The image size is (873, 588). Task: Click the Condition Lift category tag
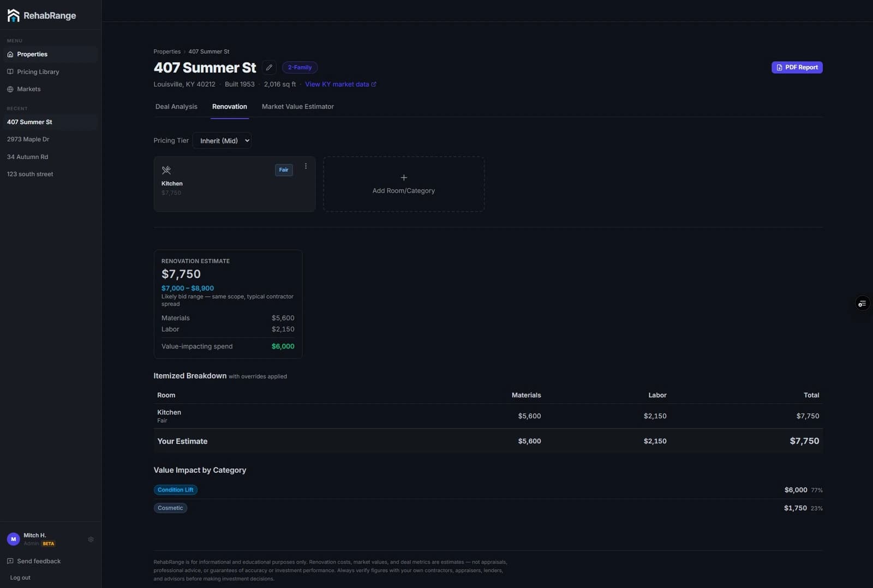pyautogui.click(x=176, y=490)
